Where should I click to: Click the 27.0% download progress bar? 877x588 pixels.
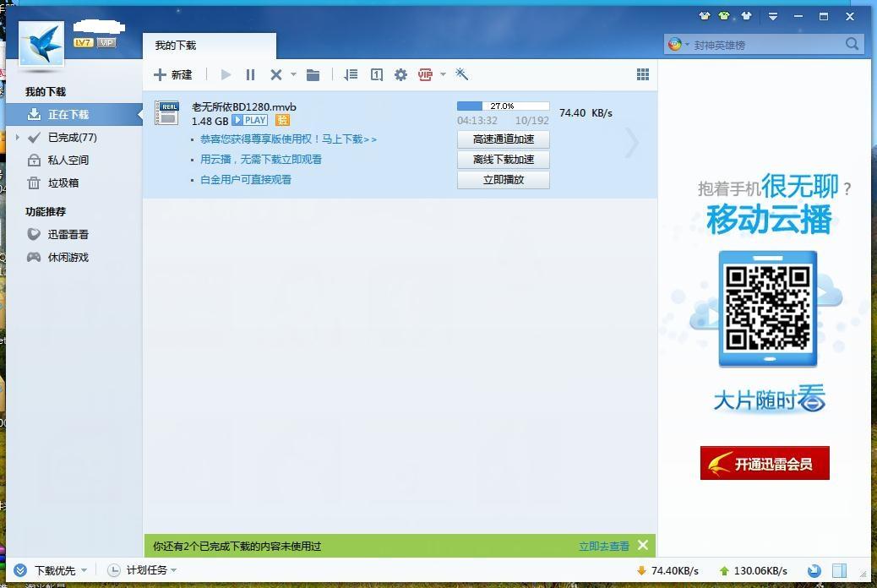[x=504, y=106]
